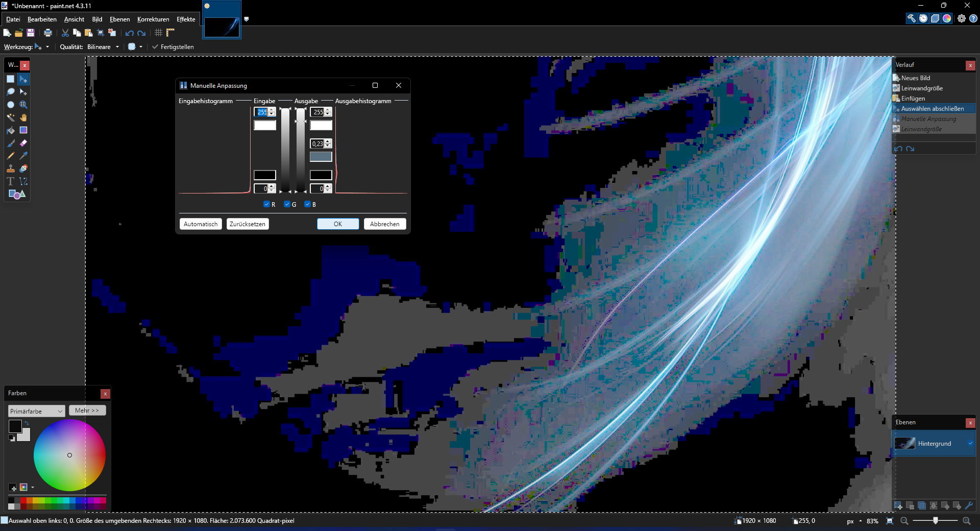980x531 pixels.
Task: Toggle History window button
Action: pos(923,18)
